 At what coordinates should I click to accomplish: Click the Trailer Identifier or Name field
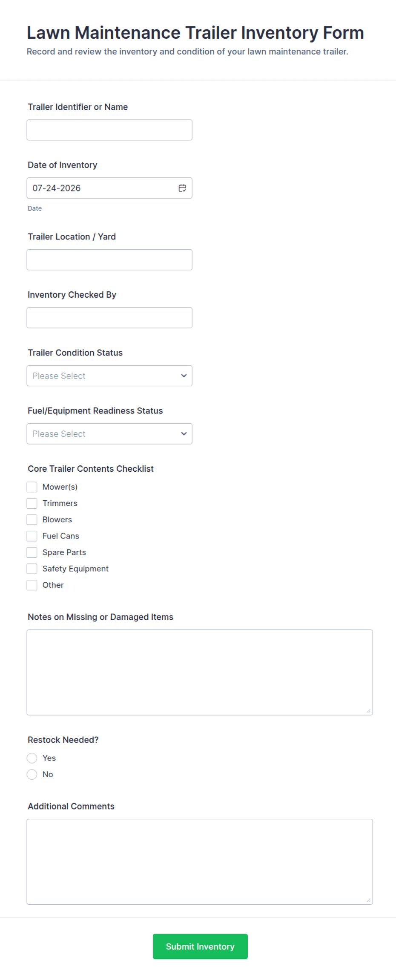click(x=109, y=130)
